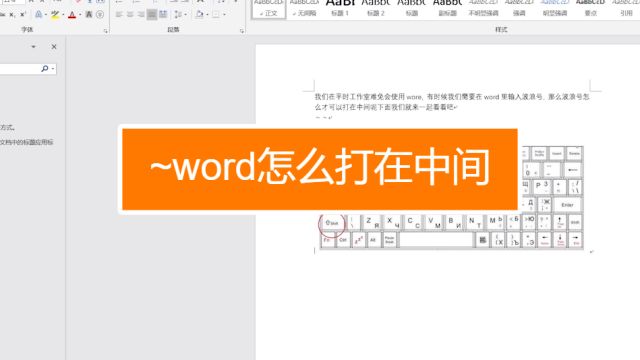Expand the borders dropdown arrow

(224, 15)
